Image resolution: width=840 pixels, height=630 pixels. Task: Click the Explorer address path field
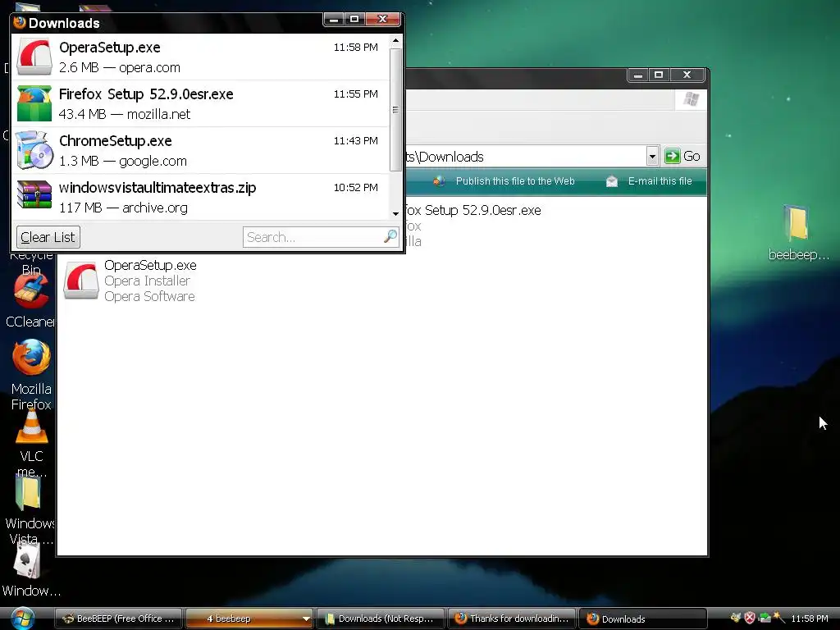(x=525, y=157)
